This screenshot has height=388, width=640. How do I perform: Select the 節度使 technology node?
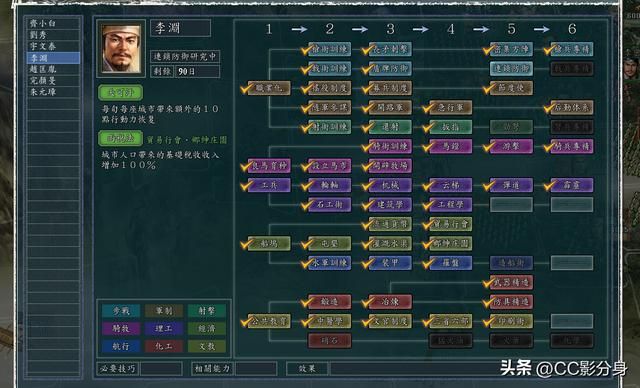511,88
